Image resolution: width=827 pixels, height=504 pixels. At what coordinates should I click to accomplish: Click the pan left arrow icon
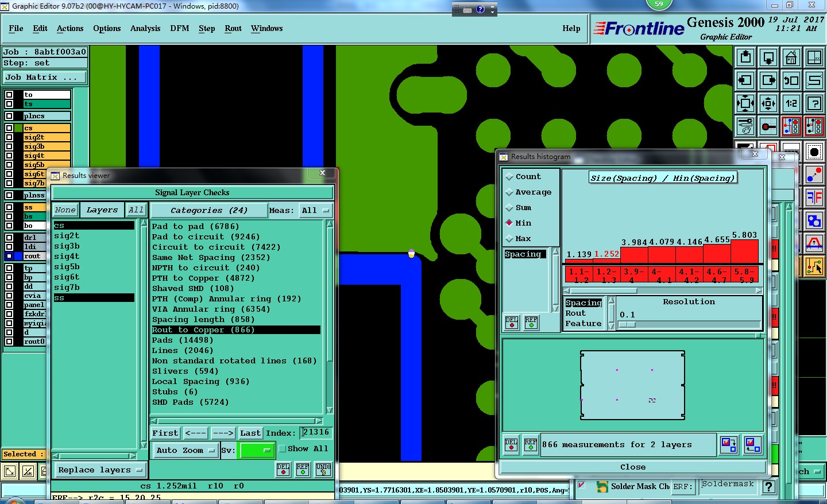click(x=745, y=80)
